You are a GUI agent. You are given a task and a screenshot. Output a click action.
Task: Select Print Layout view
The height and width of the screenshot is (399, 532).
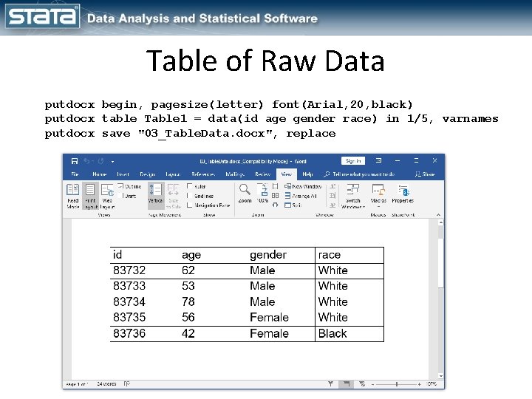90,196
